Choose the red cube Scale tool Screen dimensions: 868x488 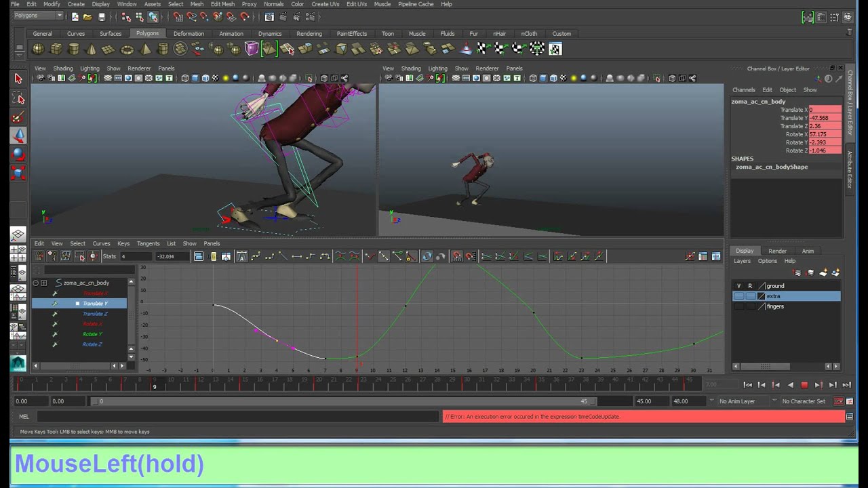(x=18, y=174)
